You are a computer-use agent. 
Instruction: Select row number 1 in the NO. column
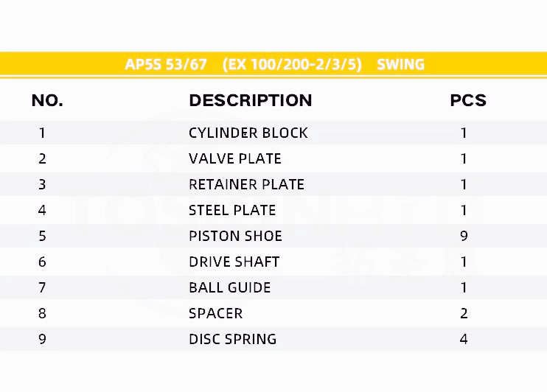pyautogui.click(x=43, y=133)
